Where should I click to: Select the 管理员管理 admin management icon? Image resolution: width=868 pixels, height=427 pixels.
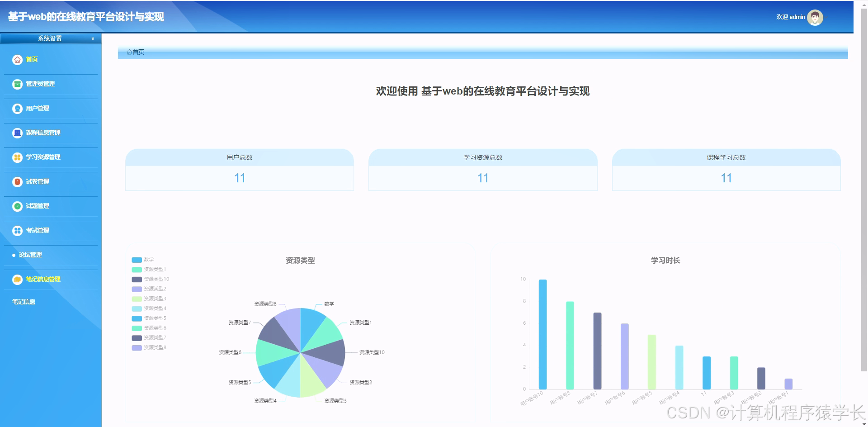(x=17, y=84)
